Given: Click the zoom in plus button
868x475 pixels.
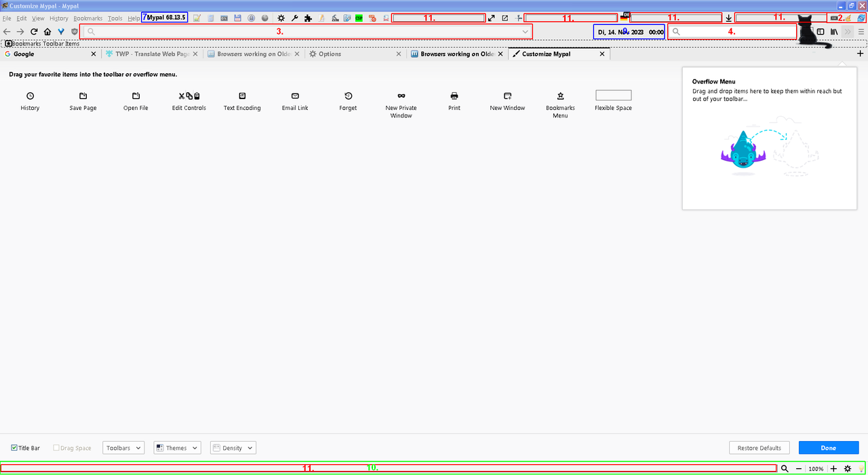Looking at the screenshot, I should tap(833, 468).
